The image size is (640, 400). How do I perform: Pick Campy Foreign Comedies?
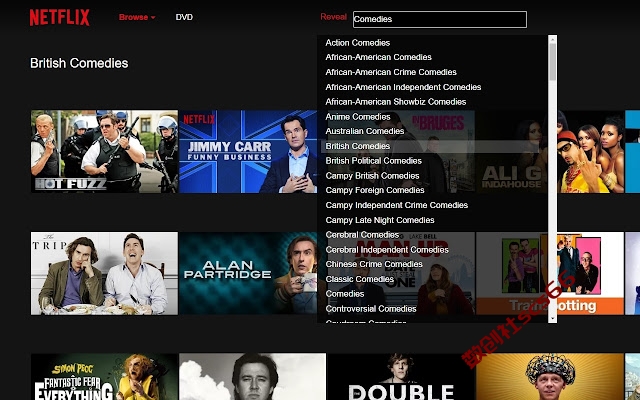pos(375,190)
